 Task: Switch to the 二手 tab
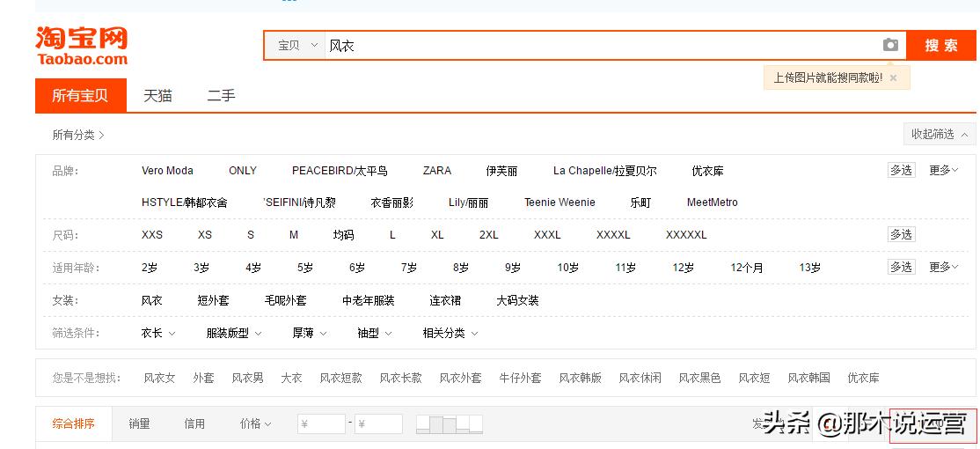222,96
